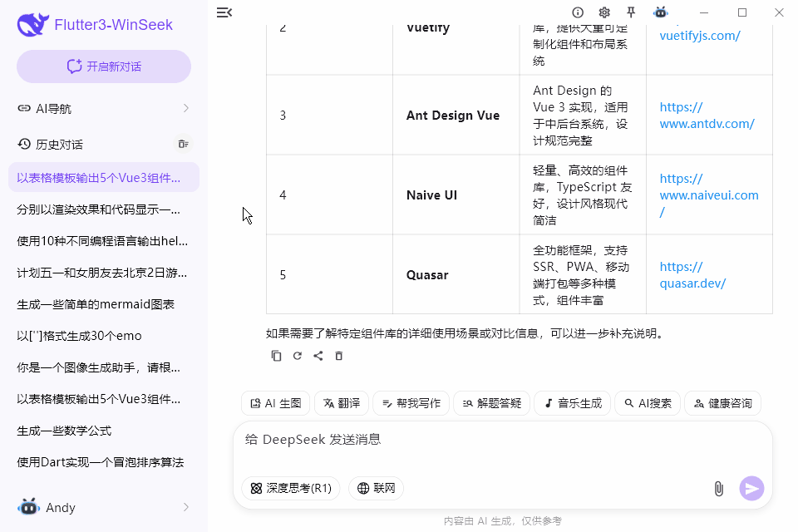798x532 pixels.
Task: Select the 翻译 quick action
Action: tap(341, 402)
